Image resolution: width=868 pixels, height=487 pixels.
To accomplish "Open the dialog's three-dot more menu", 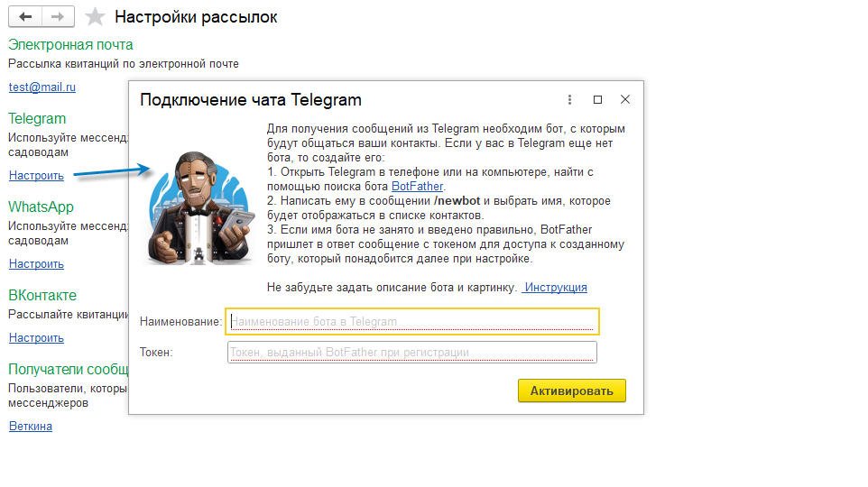I will [x=569, y=100].
